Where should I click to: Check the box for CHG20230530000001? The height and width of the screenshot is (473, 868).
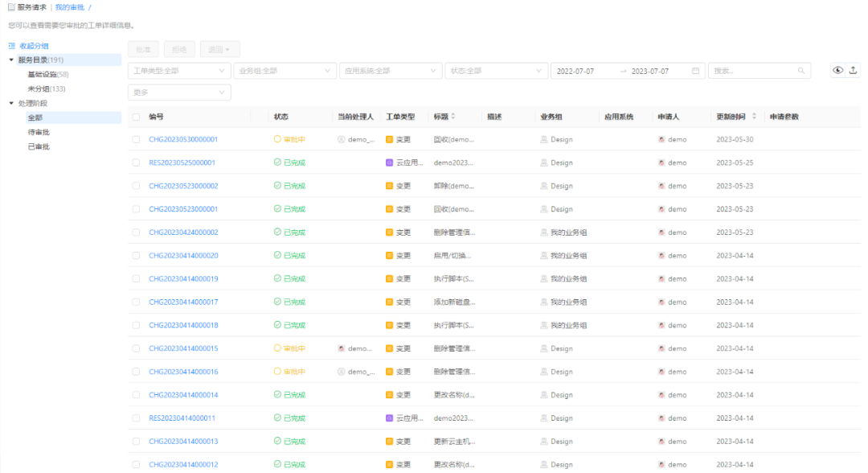coord(136,140)
